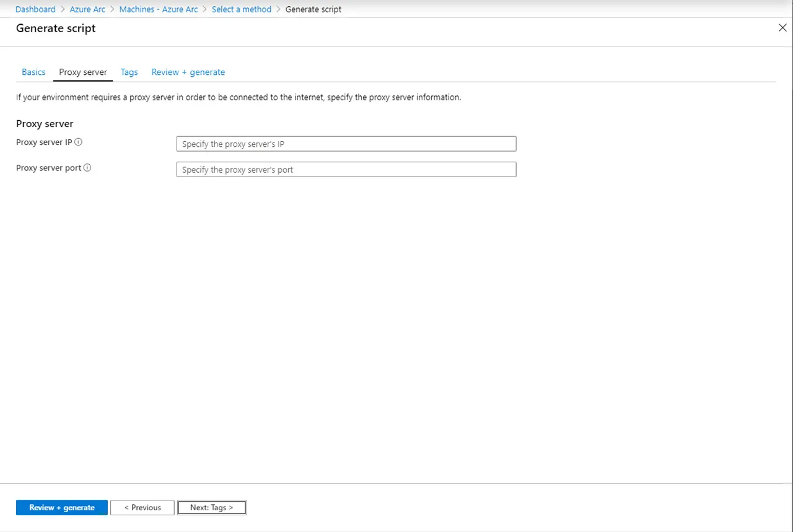Screen dimensions: 793x532
Task: Click the Generate script page title
Action: (x=56, y=28)
